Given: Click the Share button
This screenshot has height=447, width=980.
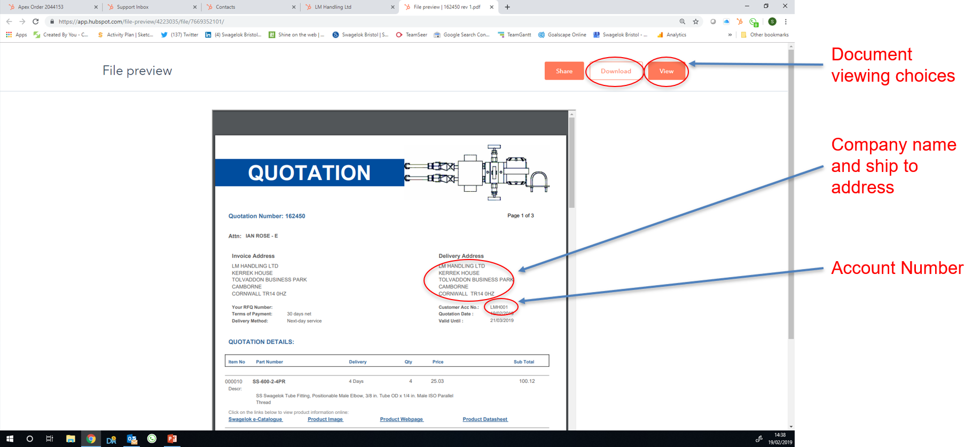Looking at the screenshot, I should 564,71.
